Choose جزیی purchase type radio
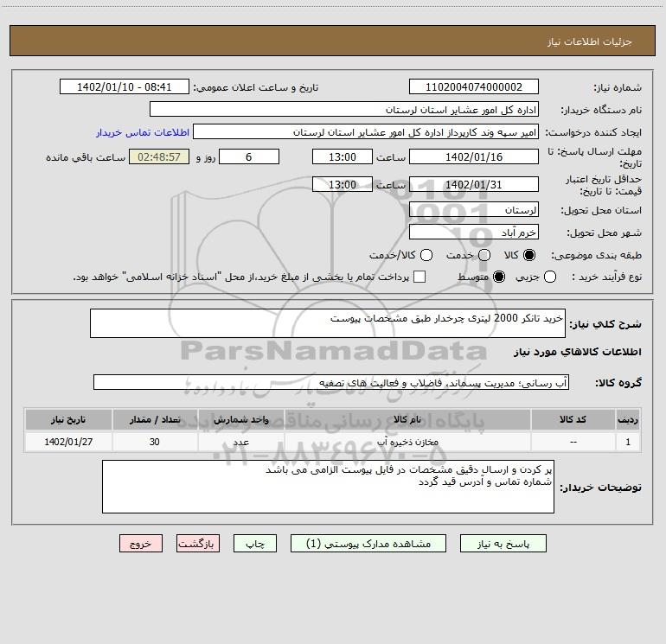666x644 pixels. click(x=550, y=277)
